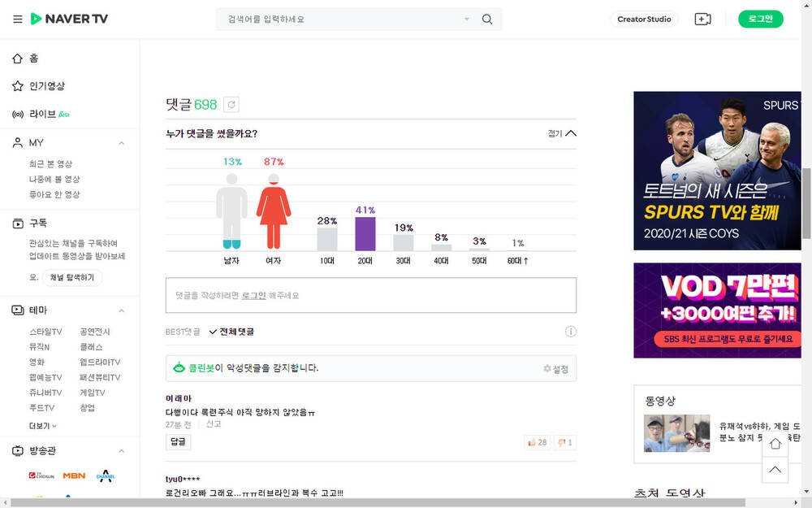Expand 더보기 under theme categories

pos(43,425)
